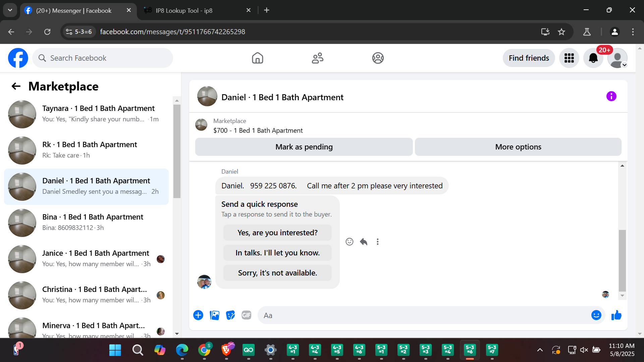This screenshot has height=362, width=644.
Task: Click the chat messages scrollbar thumb
Action: 622,260
